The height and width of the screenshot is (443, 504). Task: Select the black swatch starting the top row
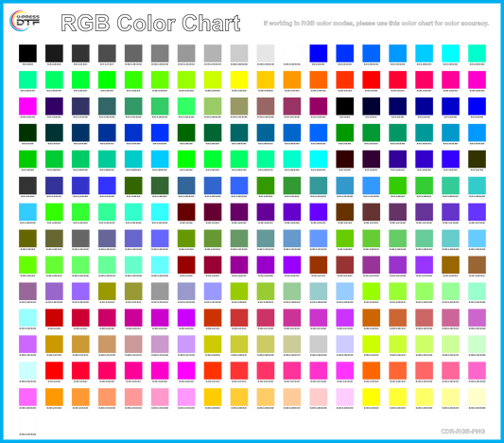pos(27,53)
